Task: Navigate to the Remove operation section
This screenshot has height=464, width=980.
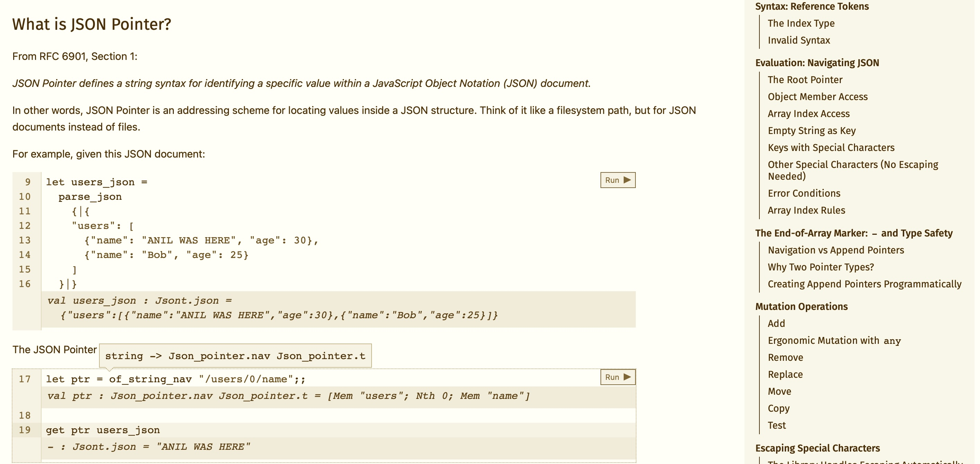Action: (786, 357)
